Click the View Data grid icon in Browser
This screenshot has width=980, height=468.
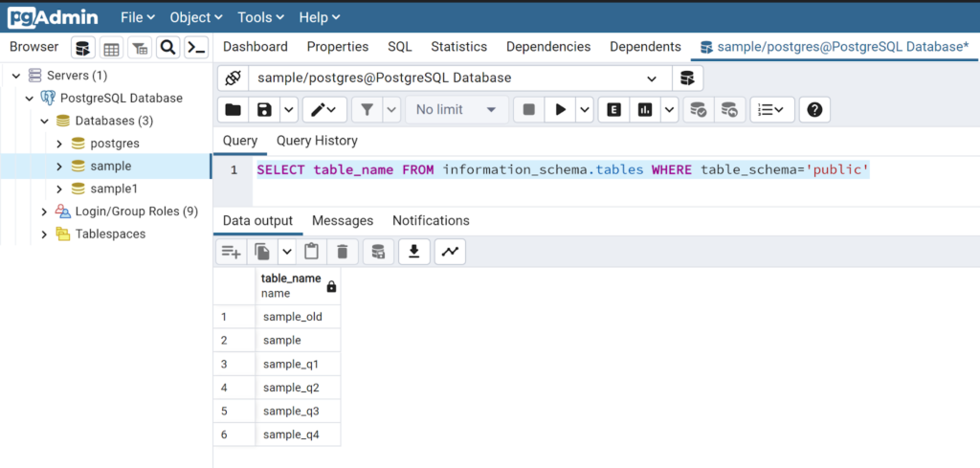(111, 48)
